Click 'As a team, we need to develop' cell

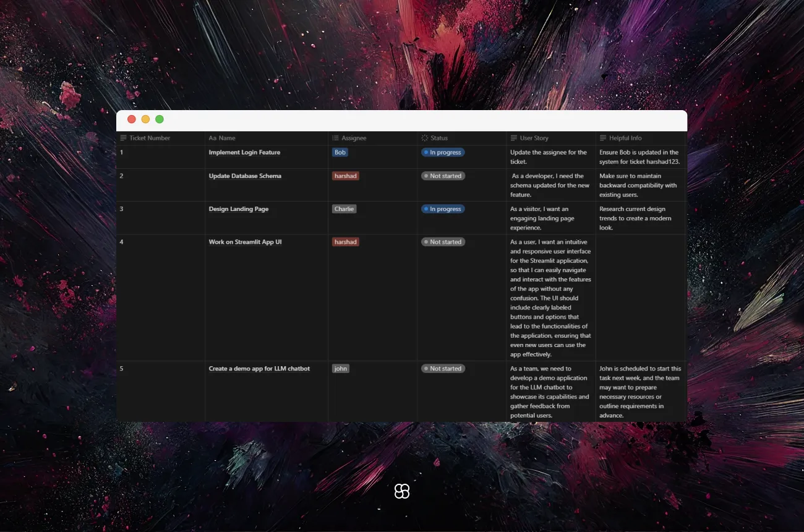(x=551, y=392)
